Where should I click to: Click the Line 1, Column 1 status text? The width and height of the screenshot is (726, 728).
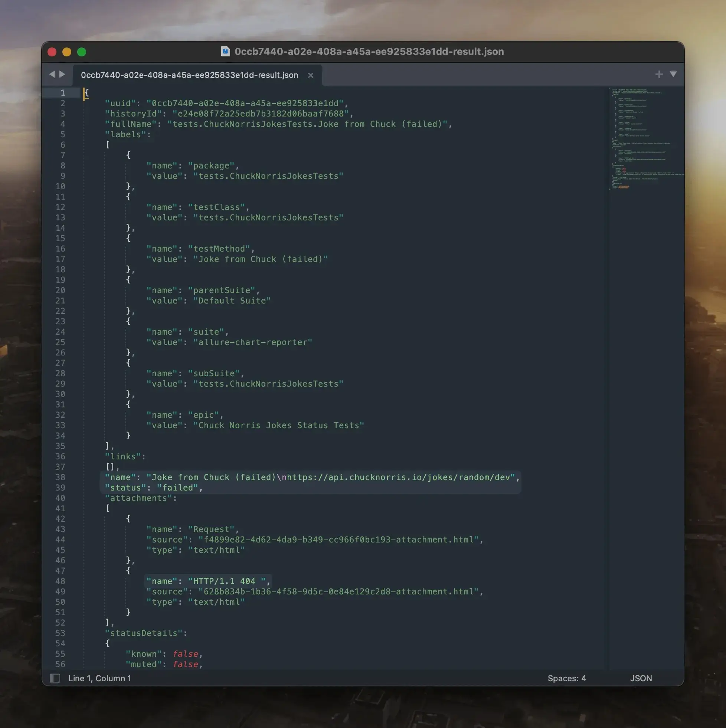99,678
